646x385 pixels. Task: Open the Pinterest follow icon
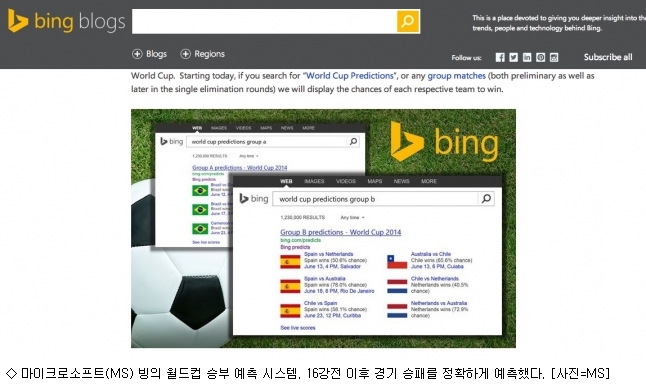pyautogui.click(x=541, y=57)
